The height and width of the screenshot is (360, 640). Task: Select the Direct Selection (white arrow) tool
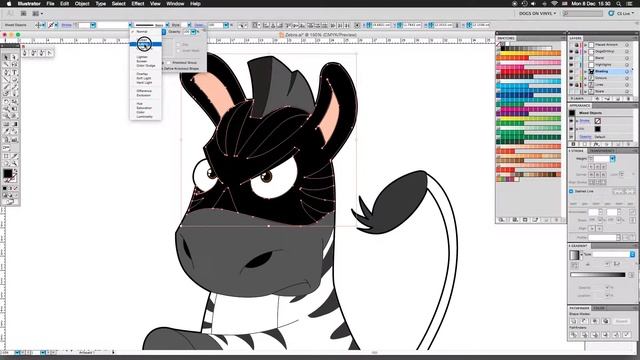14,58
